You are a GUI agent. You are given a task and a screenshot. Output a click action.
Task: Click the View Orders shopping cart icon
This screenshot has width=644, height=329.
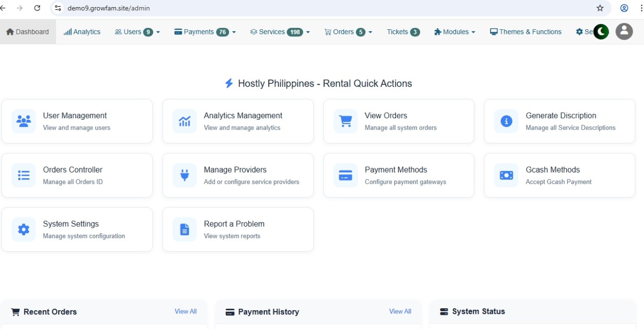point(346,121)
